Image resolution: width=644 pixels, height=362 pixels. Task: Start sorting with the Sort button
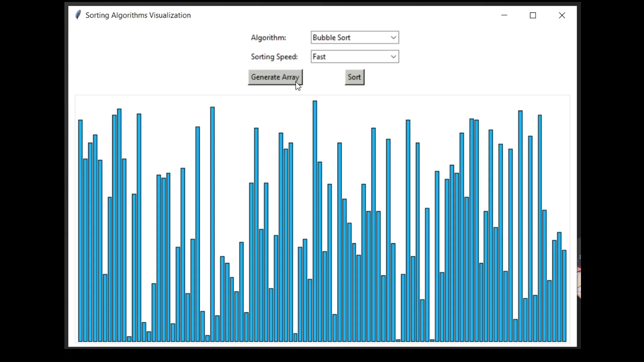click(355, 77)
